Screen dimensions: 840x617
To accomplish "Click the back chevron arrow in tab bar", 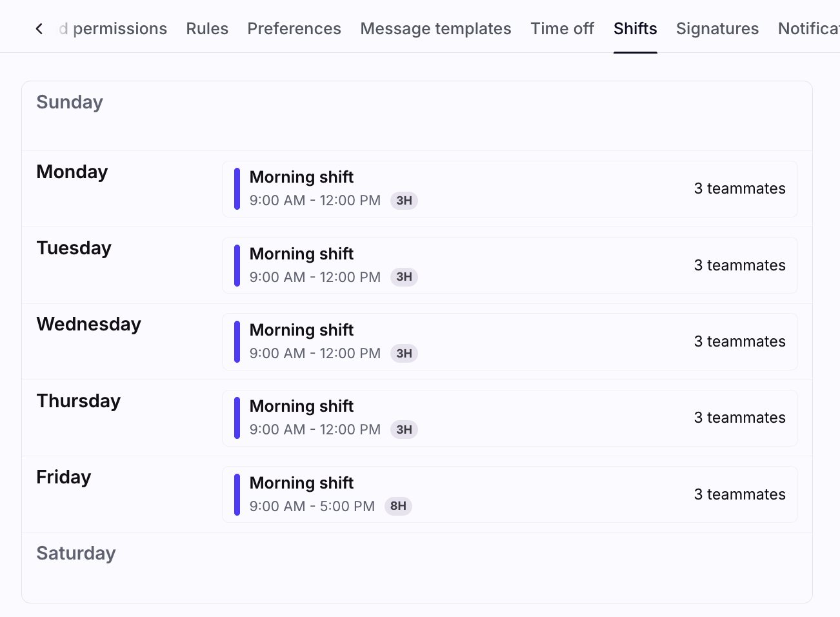I will (x=39, y=29).
